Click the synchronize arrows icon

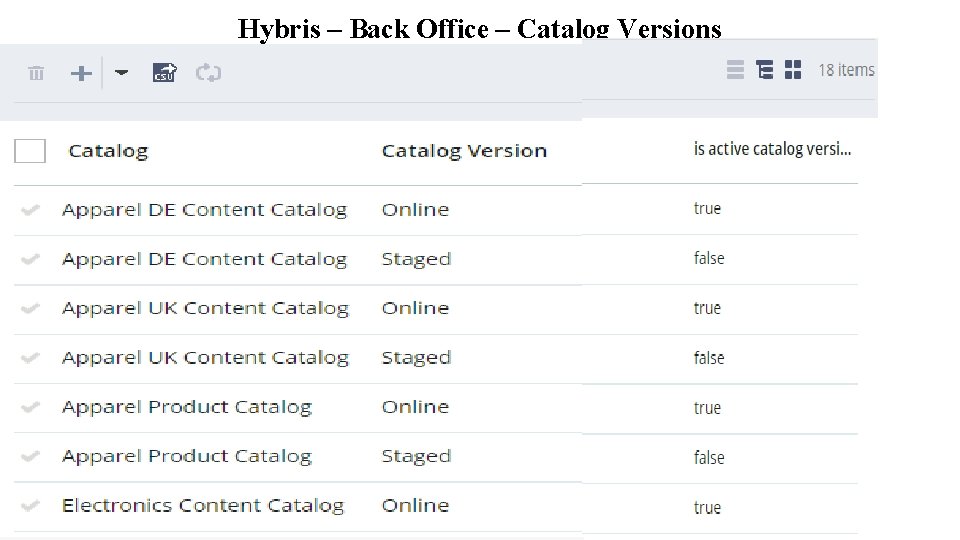point(208,73)
